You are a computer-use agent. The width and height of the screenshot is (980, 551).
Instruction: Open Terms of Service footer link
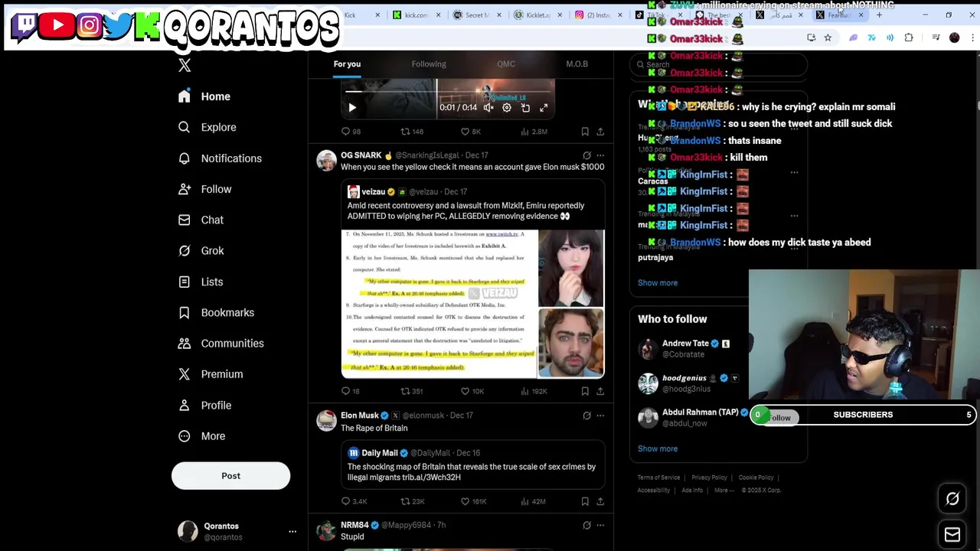coord(658,478)
